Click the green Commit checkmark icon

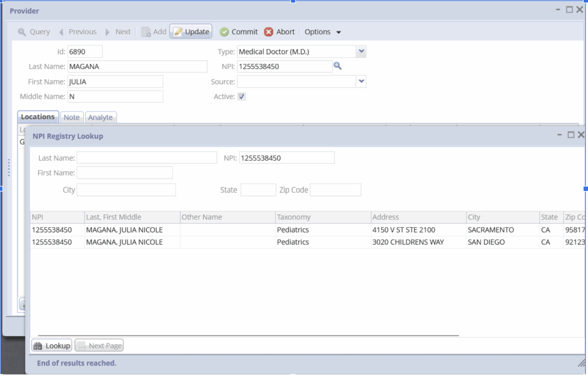pyautogui.click(x=224, y=32)
